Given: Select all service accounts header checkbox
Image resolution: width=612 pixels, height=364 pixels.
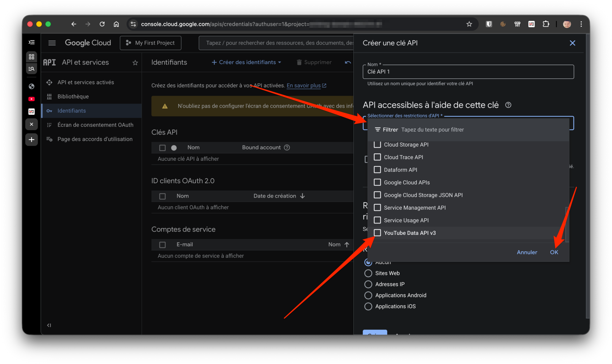Looking at the screenshot, I should (162, 245).
